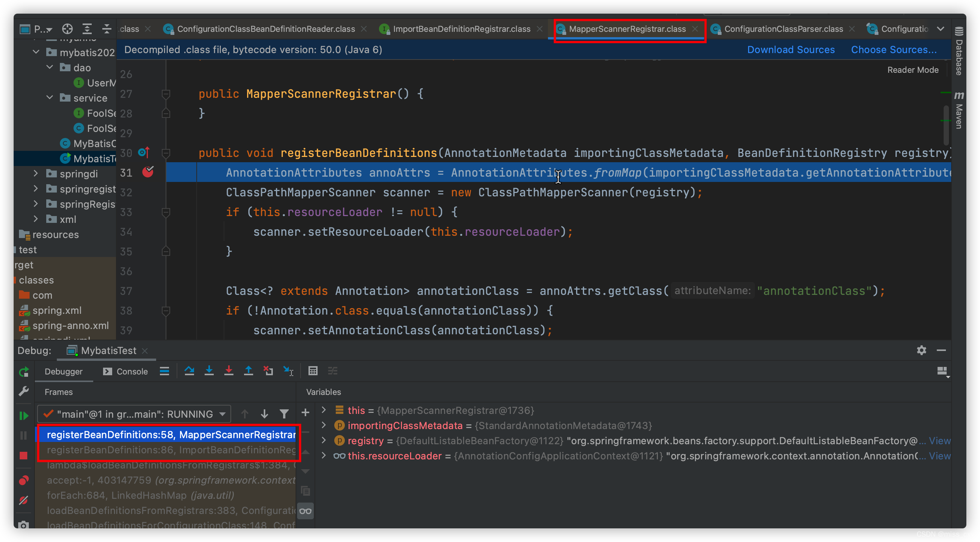Screen dimensions: 980x542
Task: Switch to ConfigurationClassBeanDefinitionReader.class tab
Action: coord(265,29)
